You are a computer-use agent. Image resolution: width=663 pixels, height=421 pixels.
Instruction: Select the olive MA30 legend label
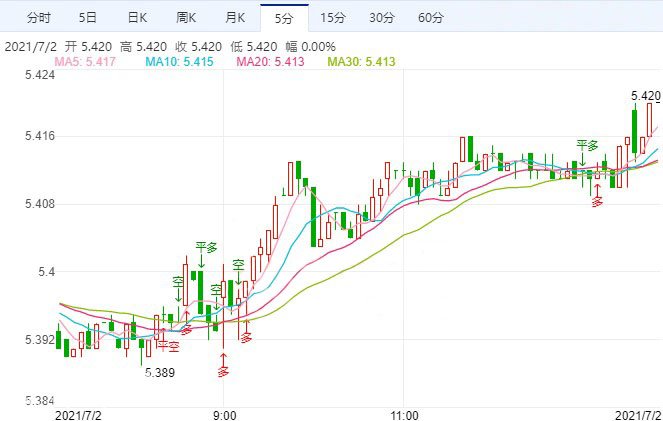pos(362,62)
